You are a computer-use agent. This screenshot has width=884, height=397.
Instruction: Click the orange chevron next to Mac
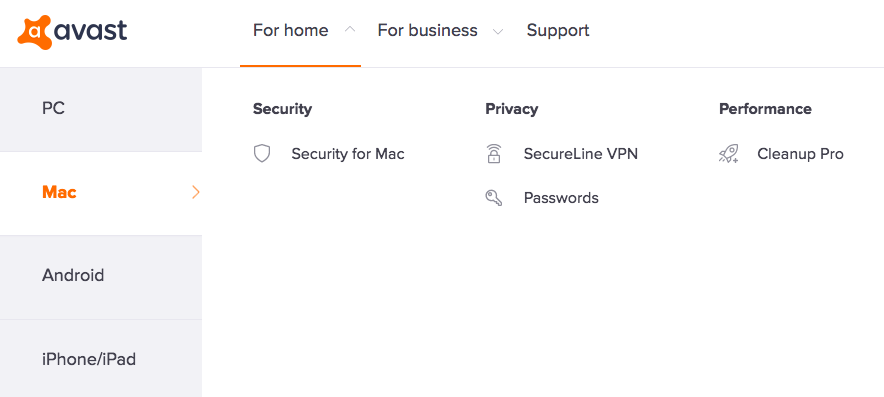[196, 192]
